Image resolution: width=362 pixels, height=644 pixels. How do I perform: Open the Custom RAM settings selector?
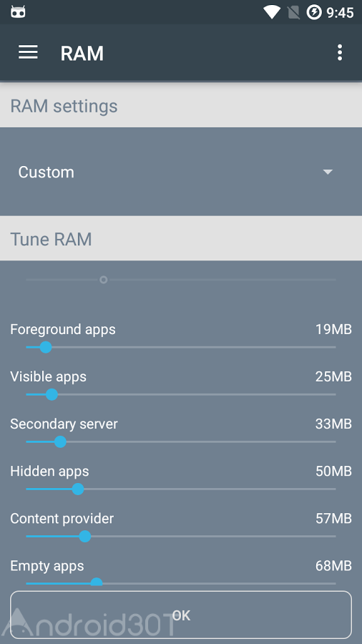coord(181,172)
